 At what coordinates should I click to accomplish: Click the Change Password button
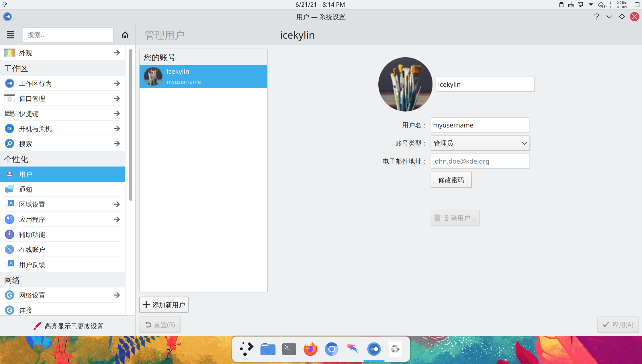(x=451, y=180)
